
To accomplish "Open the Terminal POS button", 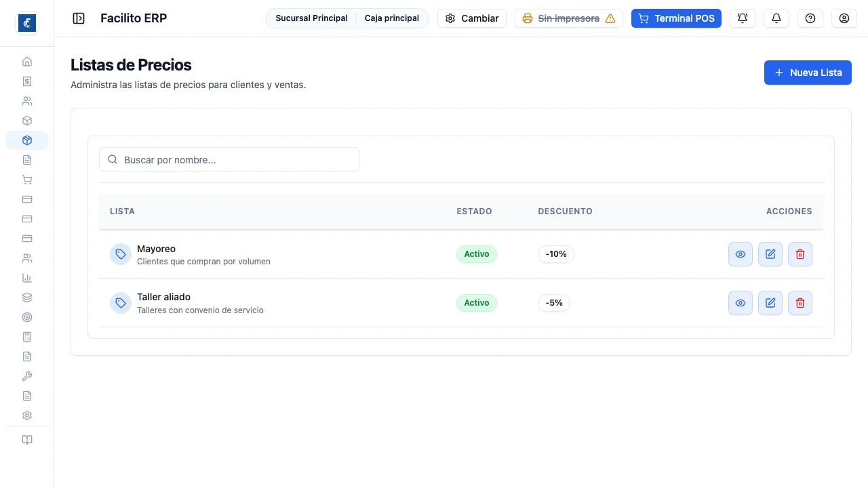I will (676, 18).
